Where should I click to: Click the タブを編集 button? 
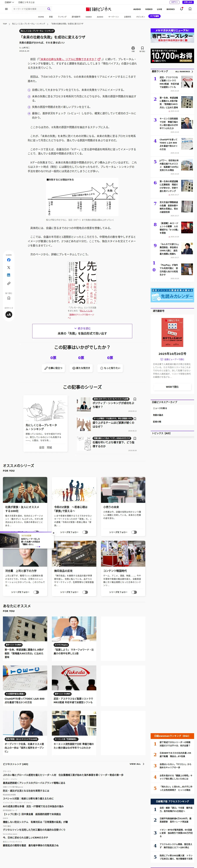click(155, 16)
